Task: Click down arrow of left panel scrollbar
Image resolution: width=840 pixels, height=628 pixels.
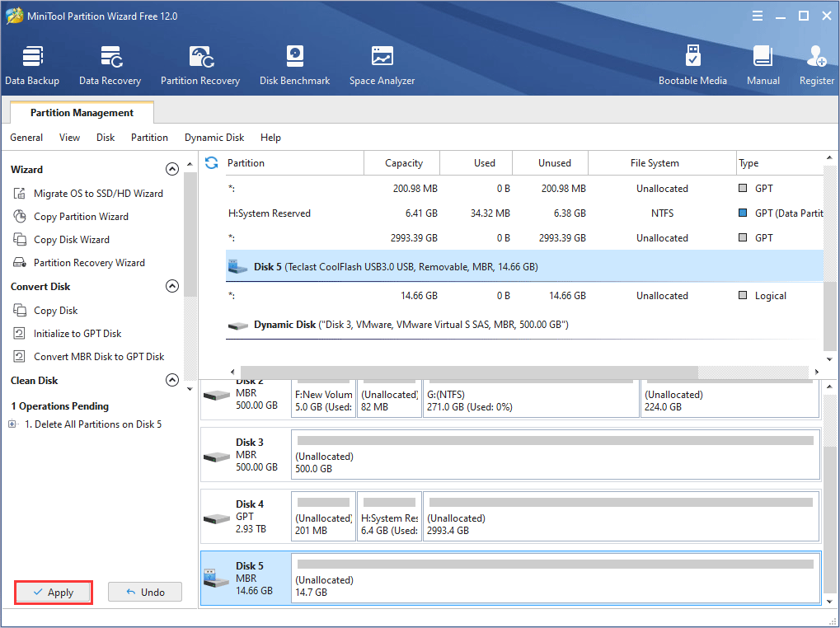Action: (190, 389)
